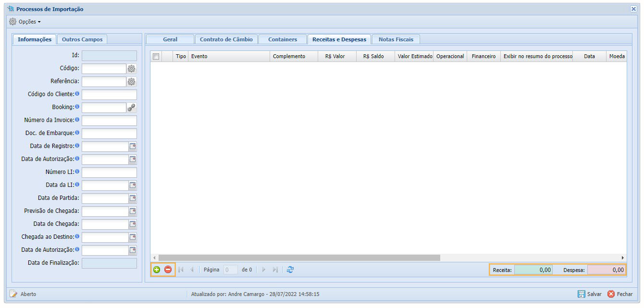Click the refresh grid icon
This screenshot has width=644, height=308.
[290, 270]
